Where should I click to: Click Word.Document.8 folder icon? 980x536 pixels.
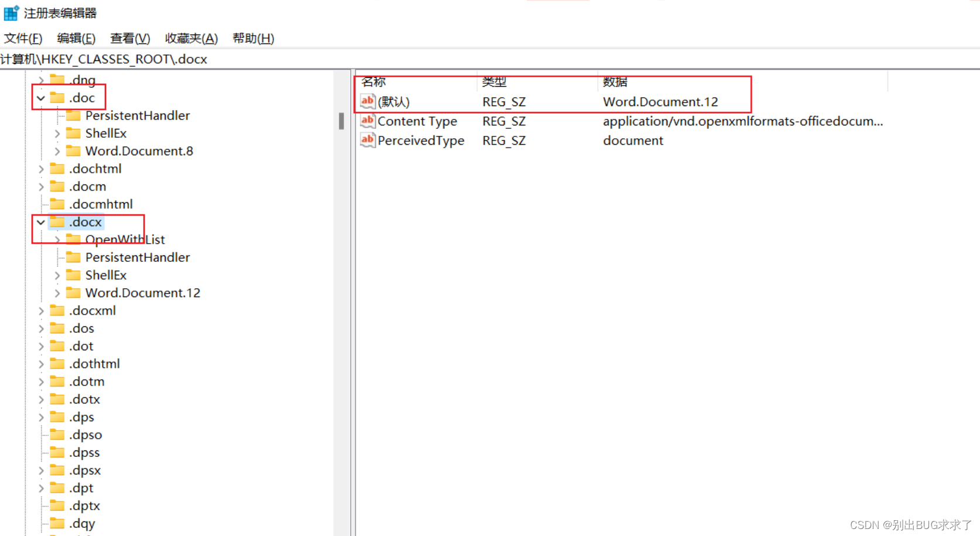coord(74,151)
